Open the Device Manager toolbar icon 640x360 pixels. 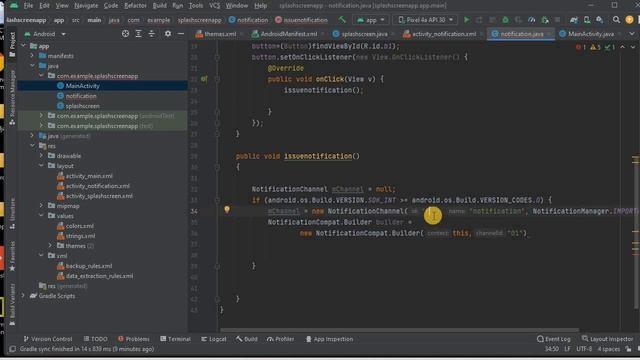tap(587, 20)
